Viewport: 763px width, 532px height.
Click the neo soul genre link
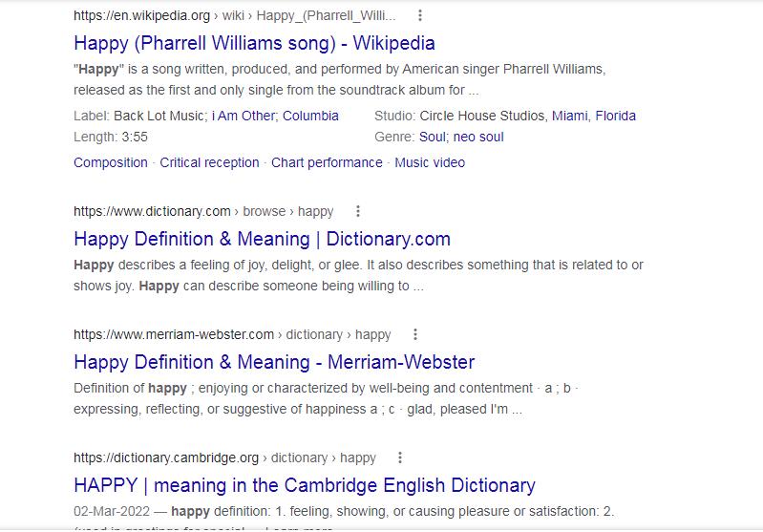click(478, 137)
